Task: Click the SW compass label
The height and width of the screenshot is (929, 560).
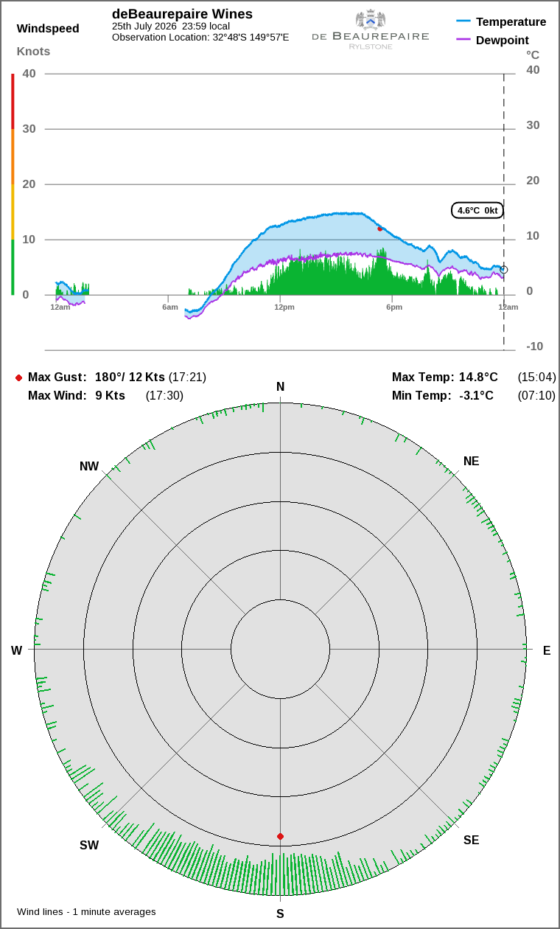Action: pyautogui.click(x=89, y=845)
